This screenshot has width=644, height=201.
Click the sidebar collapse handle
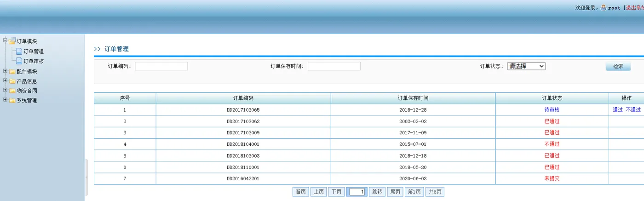(86, 178)
